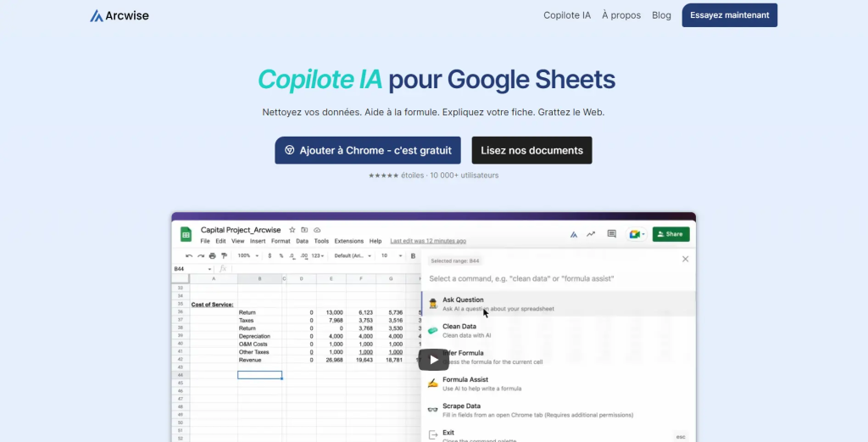Open the Insert menu in Sheets
The height and width of the screenshot is (442, 868).
click(x=258, y=241)
